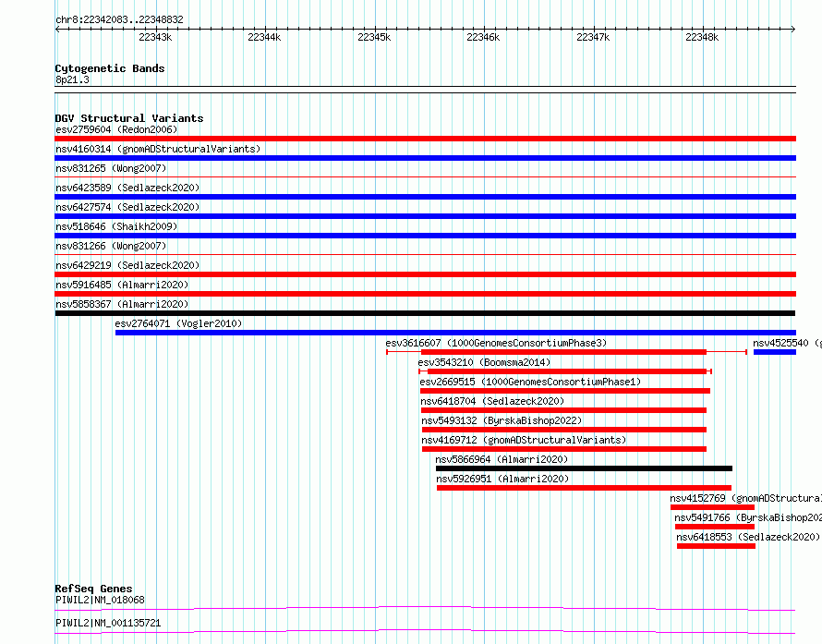Click the RefSeq Genes track title
This screenshot has width=822, height=644.
(x=93, y=589)
